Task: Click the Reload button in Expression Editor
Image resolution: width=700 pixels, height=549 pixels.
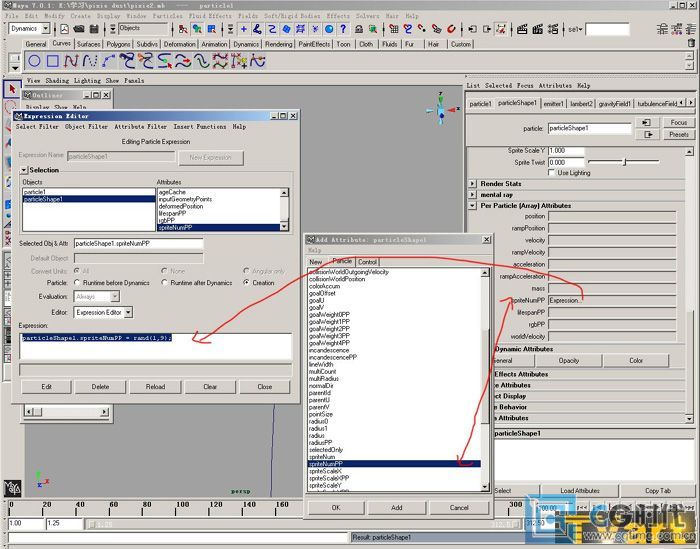Action: (x=155, y=387)
